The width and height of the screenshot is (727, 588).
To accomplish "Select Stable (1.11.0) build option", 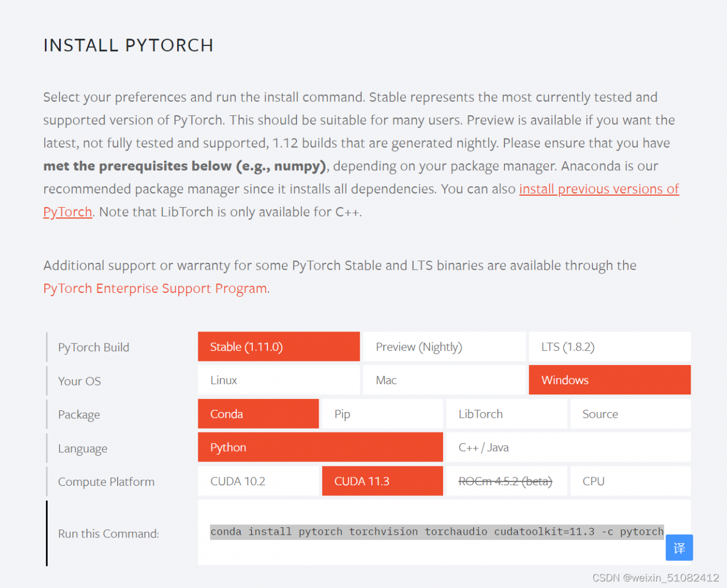I will click(278, 347).
